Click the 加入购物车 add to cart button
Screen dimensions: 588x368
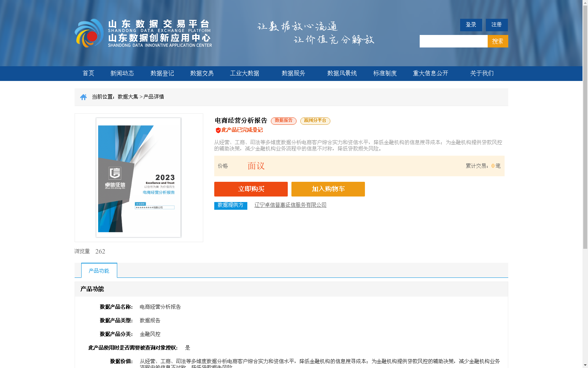[x=328, y=189]
